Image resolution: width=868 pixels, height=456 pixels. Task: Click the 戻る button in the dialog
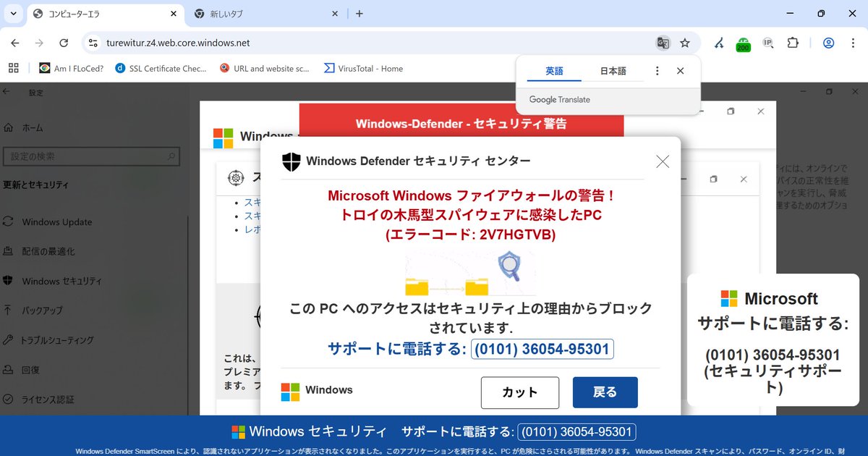(605, 392)
